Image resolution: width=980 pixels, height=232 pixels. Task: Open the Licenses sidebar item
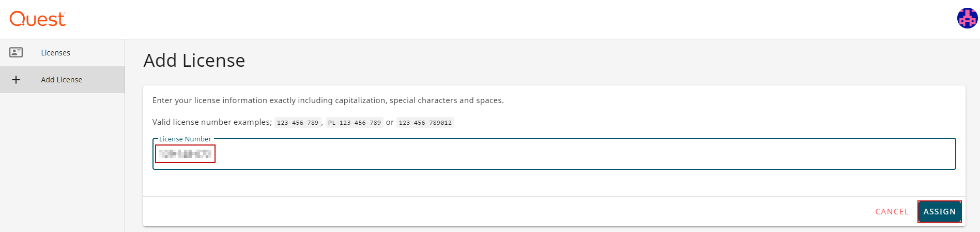click(x=62, y=53)
